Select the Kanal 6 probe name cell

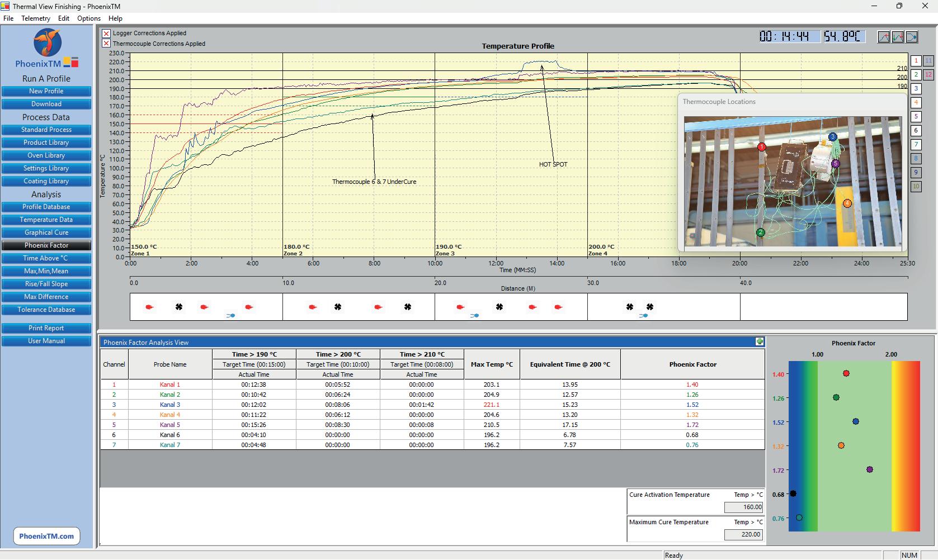[170, 435]
